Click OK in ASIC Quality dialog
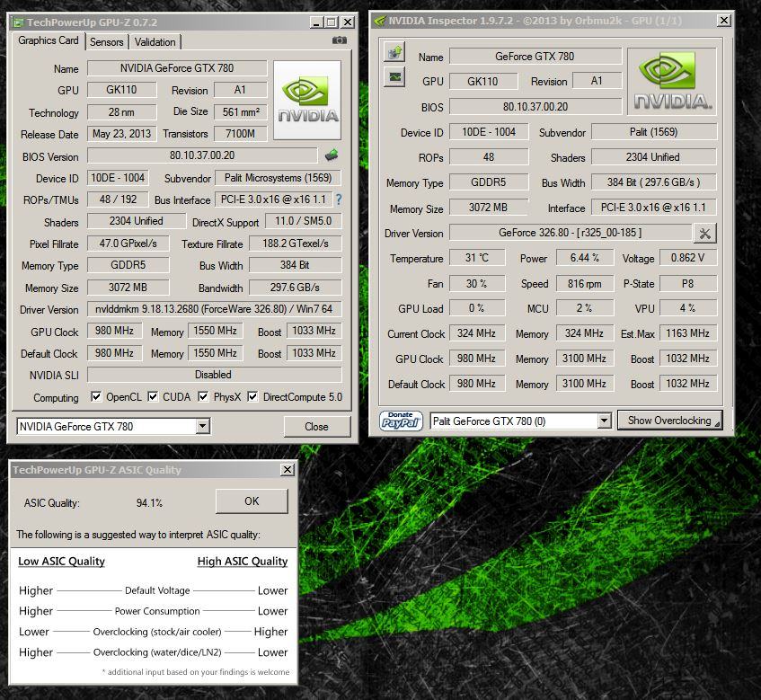The width and height of the screenshot is (761, 700). (x=252, y=501)
